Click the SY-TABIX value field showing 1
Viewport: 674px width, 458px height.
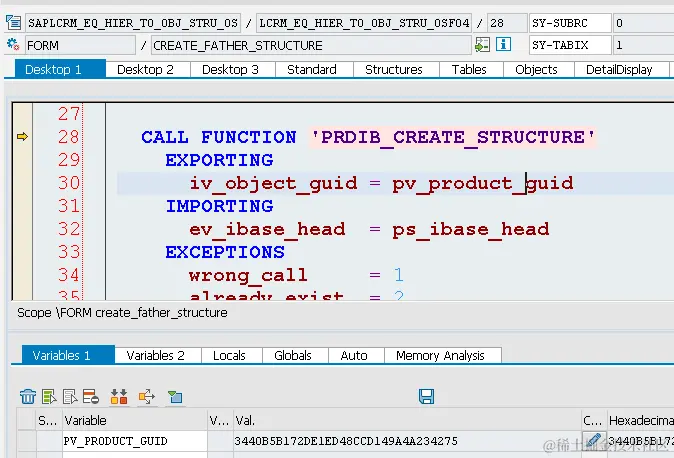[643, 45]
